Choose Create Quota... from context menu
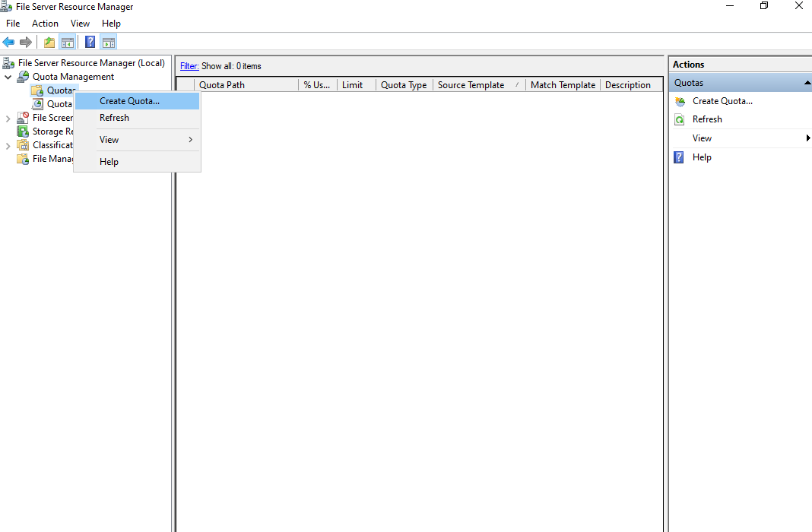812x532 pixels. point(137,101)
